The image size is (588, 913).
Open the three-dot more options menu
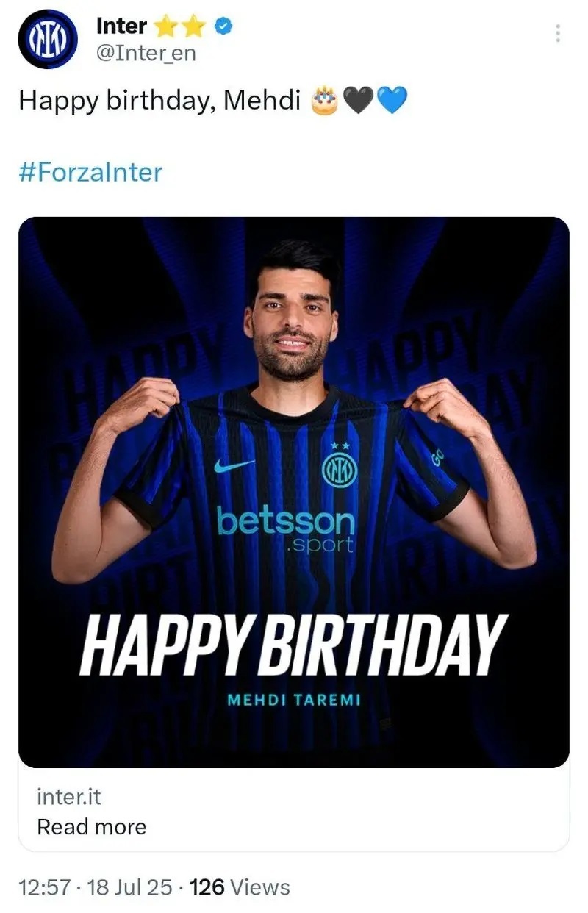tap(558, 33)
